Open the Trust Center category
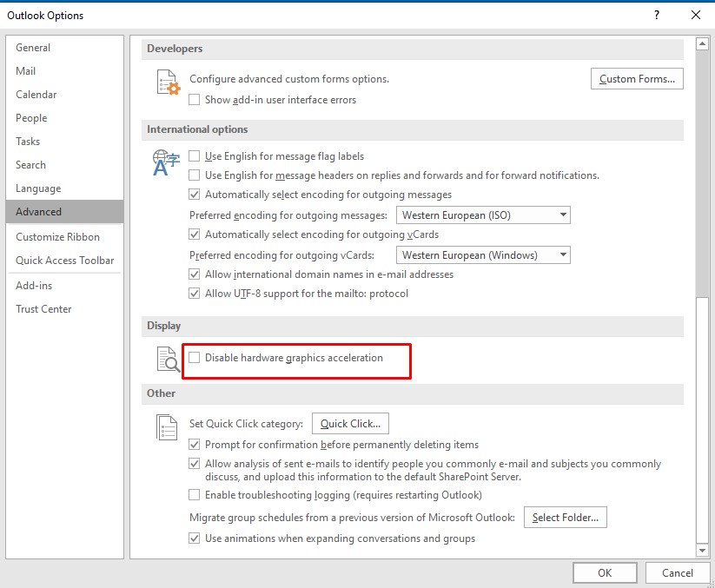 click(43, 309)
